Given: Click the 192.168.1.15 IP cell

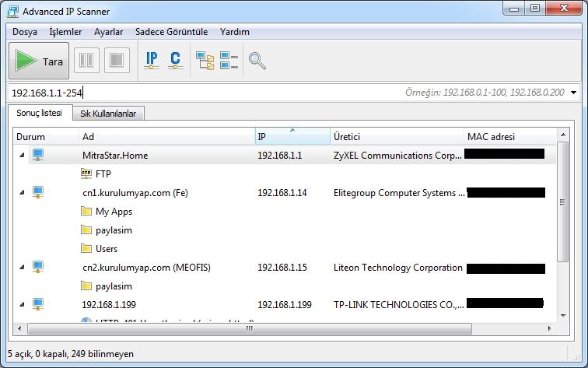Looking at the screenshot, I should pos(282,268).
